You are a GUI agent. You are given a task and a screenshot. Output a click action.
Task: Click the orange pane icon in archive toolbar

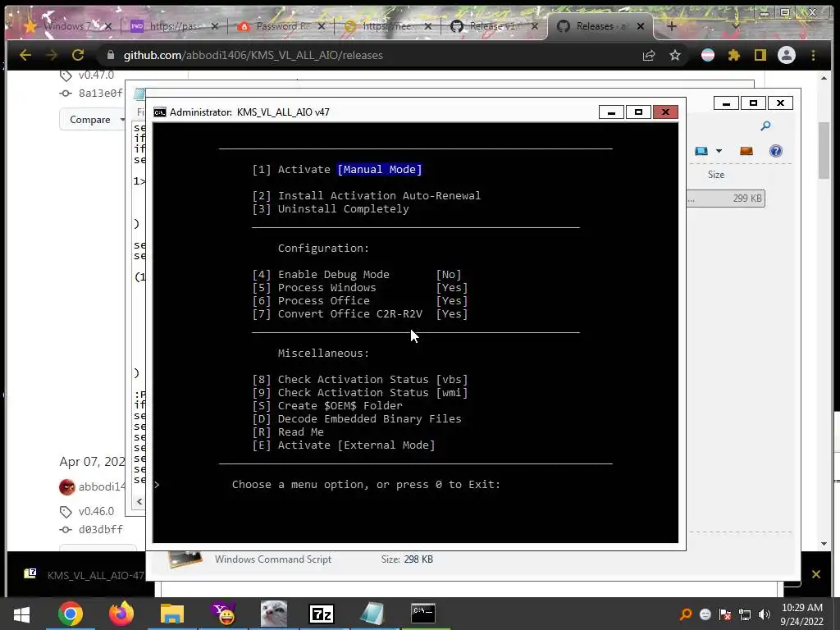click(x=746, y=151)
